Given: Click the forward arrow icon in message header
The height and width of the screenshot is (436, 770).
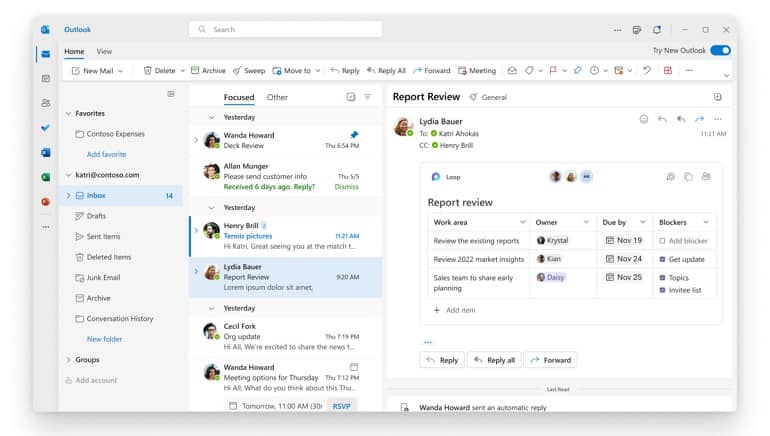Looking at the screenshot, I should coord(699,119).
